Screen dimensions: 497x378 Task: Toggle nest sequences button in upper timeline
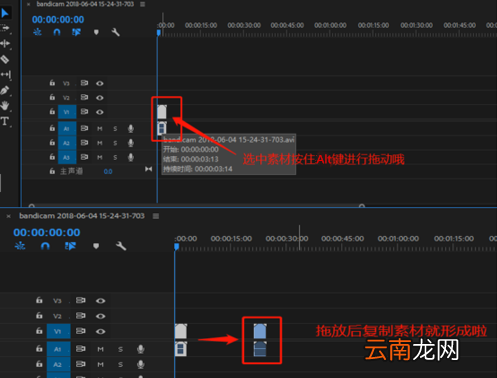[37, 32]
